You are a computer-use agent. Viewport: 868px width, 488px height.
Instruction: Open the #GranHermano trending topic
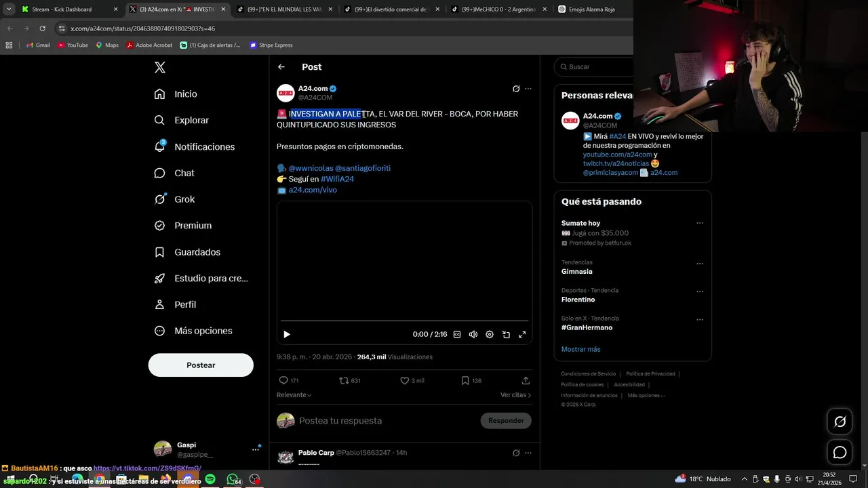[587, 327]
